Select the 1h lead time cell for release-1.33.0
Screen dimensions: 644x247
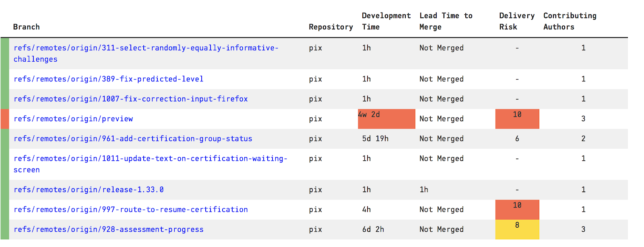click(x=424, y=190)
